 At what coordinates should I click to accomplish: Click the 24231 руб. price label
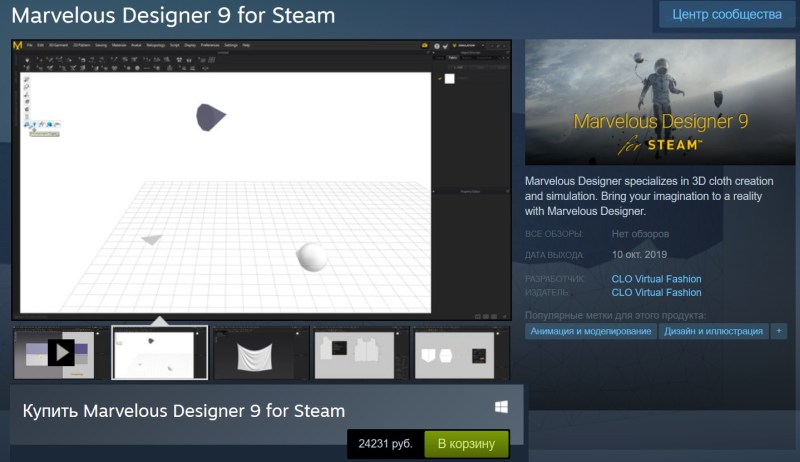[385, 444]
